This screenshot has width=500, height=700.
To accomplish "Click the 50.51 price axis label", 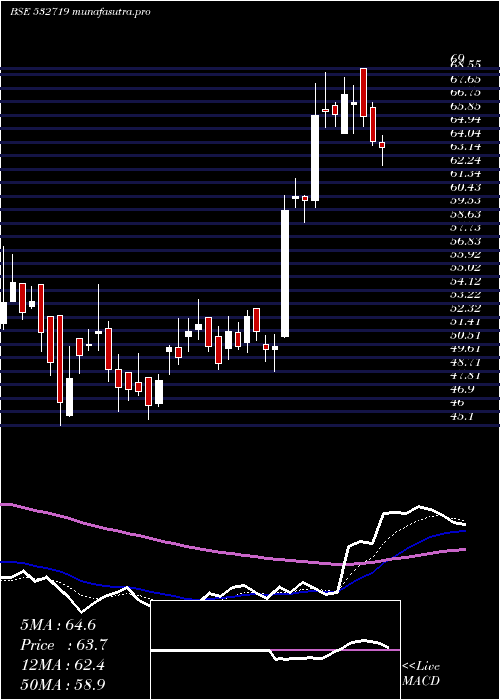I will [x=465, y=335].
